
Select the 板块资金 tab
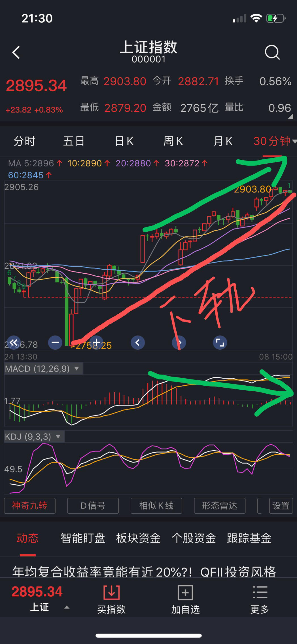(x=138, y=538)
